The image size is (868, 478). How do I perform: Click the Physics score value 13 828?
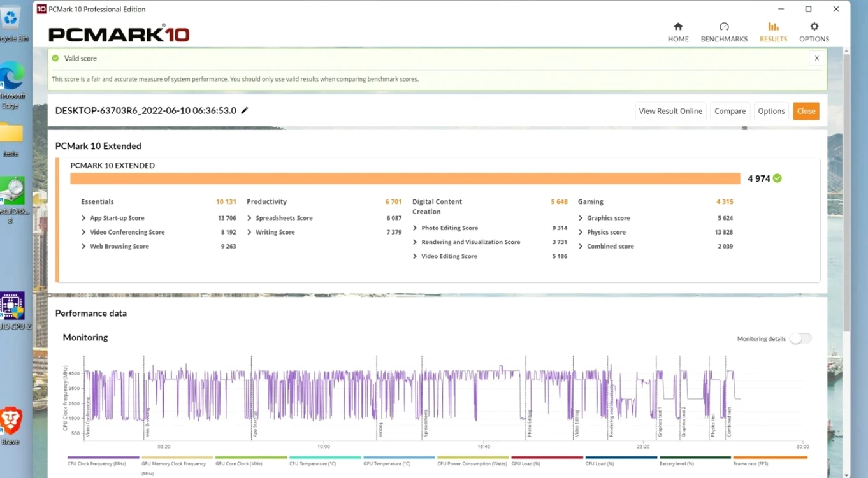coord(723,232)
